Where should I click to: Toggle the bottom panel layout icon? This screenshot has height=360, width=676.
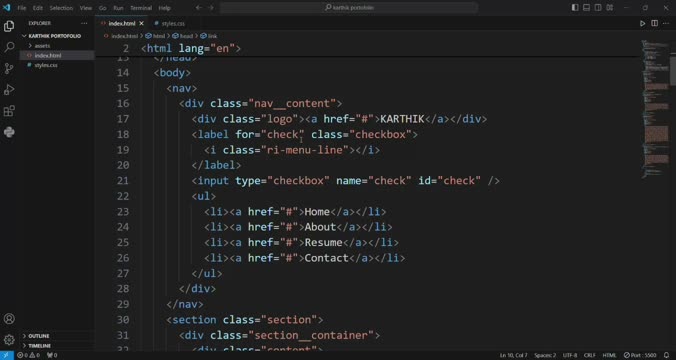pos(586,8)
